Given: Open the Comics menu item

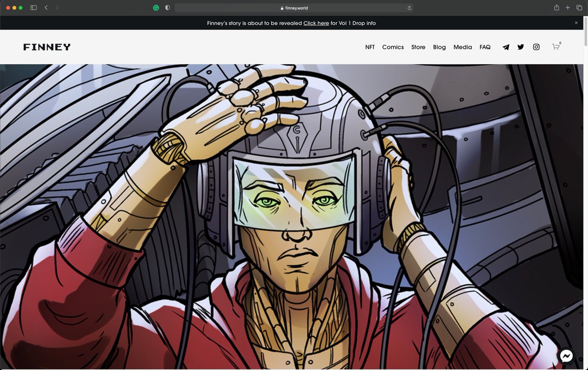Looking at the screenshot, I should click(x=393, y=47).
